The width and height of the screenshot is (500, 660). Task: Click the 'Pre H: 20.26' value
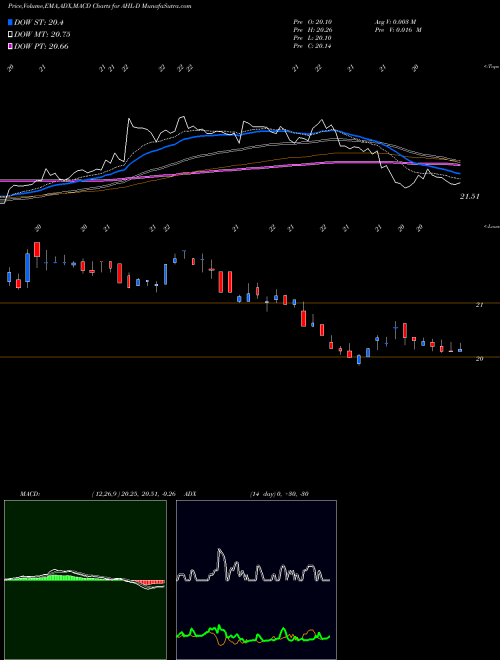pos(313,30)
